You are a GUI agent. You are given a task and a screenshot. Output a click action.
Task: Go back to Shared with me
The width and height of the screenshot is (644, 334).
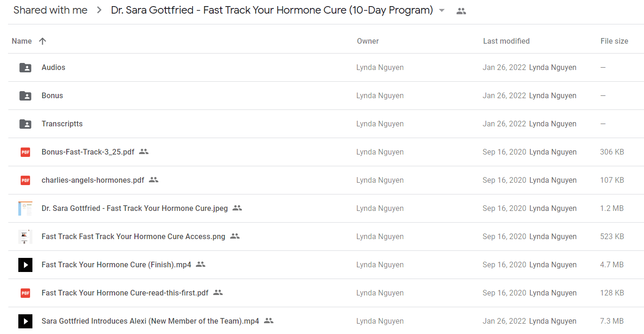(50, 10)
